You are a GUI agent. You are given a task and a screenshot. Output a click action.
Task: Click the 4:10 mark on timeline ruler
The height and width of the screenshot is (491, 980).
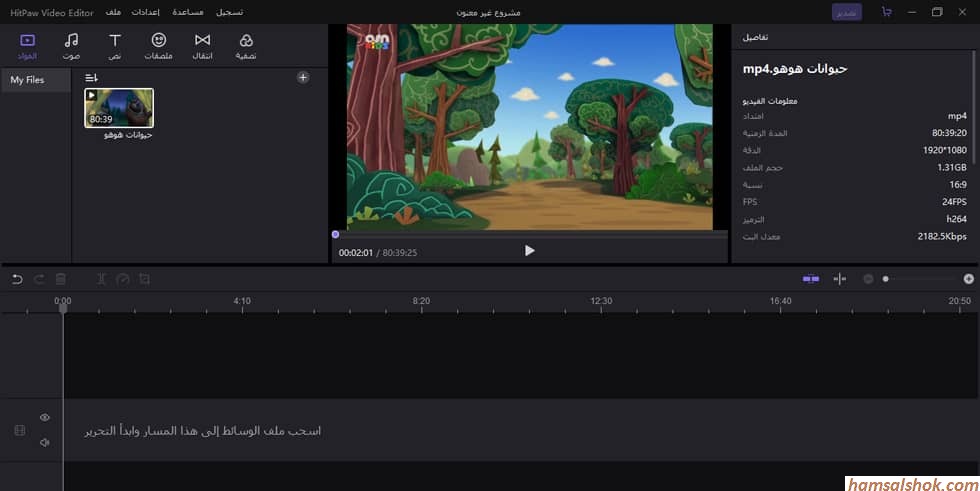242,301
